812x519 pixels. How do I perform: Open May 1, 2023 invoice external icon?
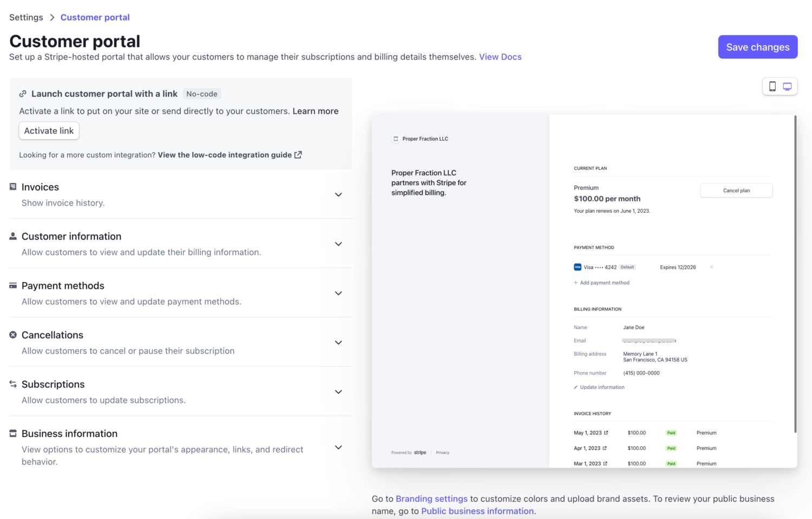(x=606, y=433)
